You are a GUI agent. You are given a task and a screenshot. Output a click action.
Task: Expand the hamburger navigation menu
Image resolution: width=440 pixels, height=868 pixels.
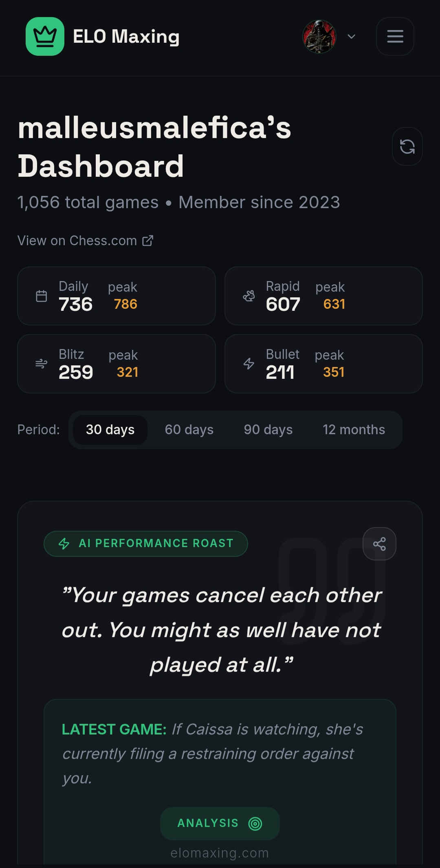[x=394, y=36]
